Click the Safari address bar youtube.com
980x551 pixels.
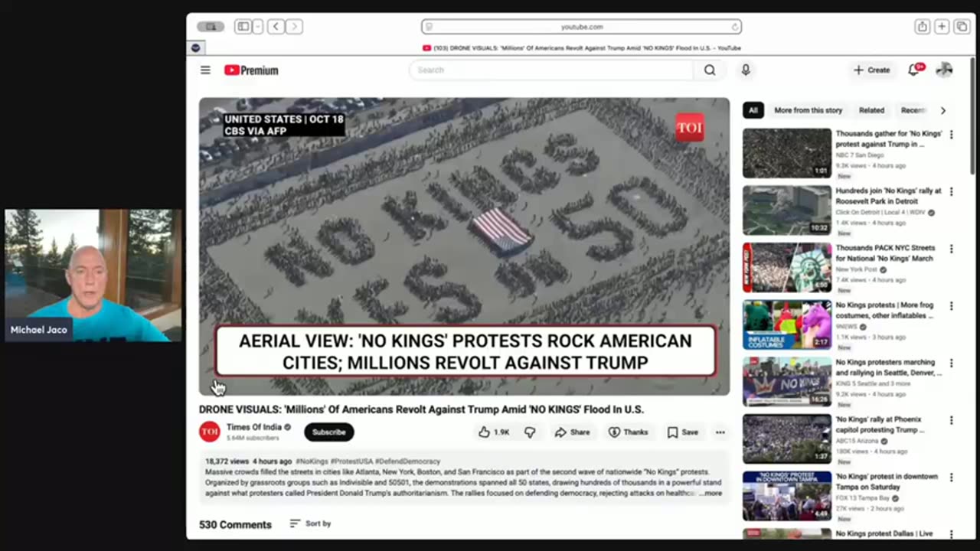[x=581, y=27]
